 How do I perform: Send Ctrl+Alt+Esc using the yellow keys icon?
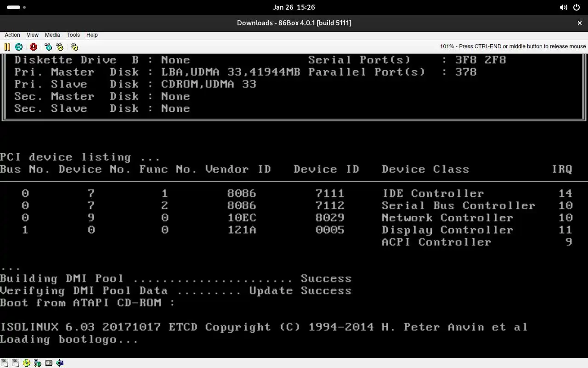click(x=60, y=46)
